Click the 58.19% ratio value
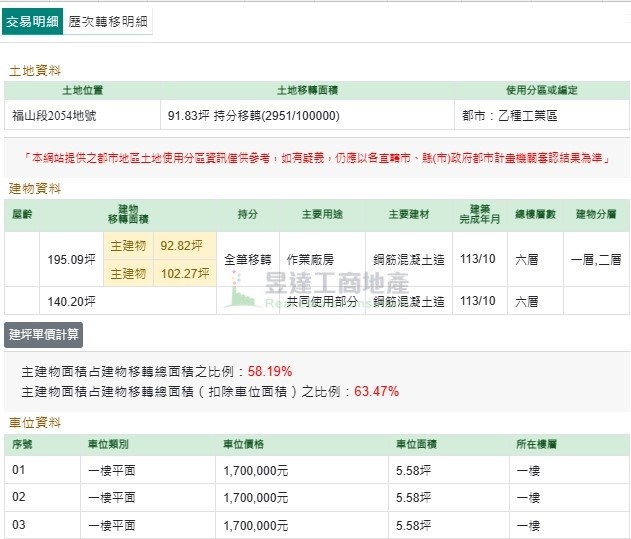Viewport: 631px width, 539px height. (269, 371)
